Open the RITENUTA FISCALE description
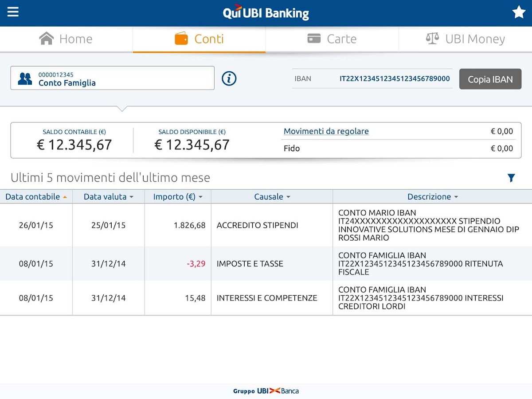The height and width of the screenshot is (399, 532). (x=420, y=264)
